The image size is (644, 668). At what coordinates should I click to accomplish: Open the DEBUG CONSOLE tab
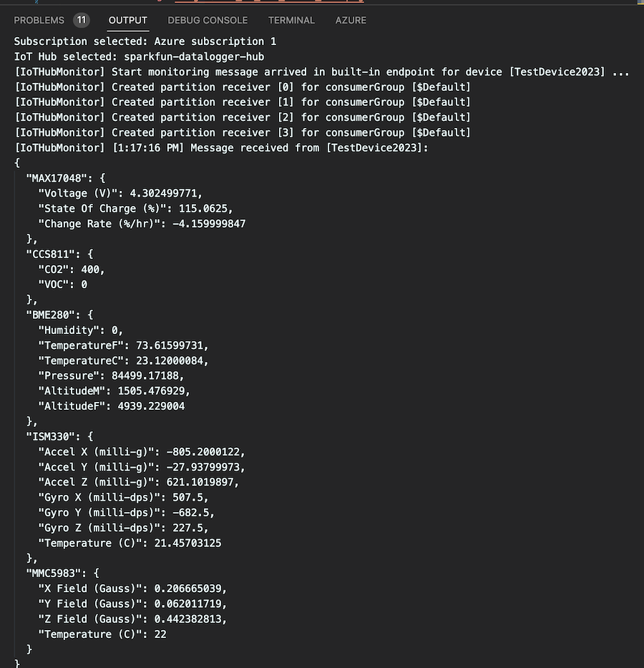coord(208,20)
